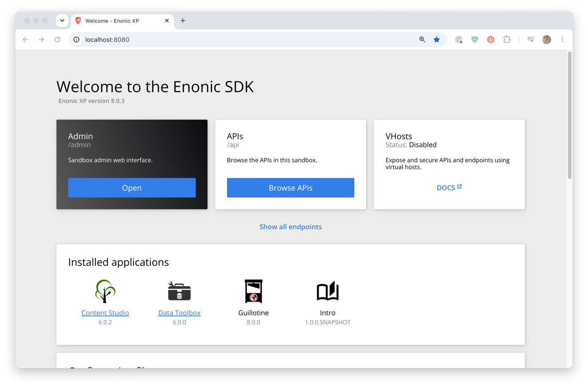
Task: Show all endpoints
Action: (291, 227)
